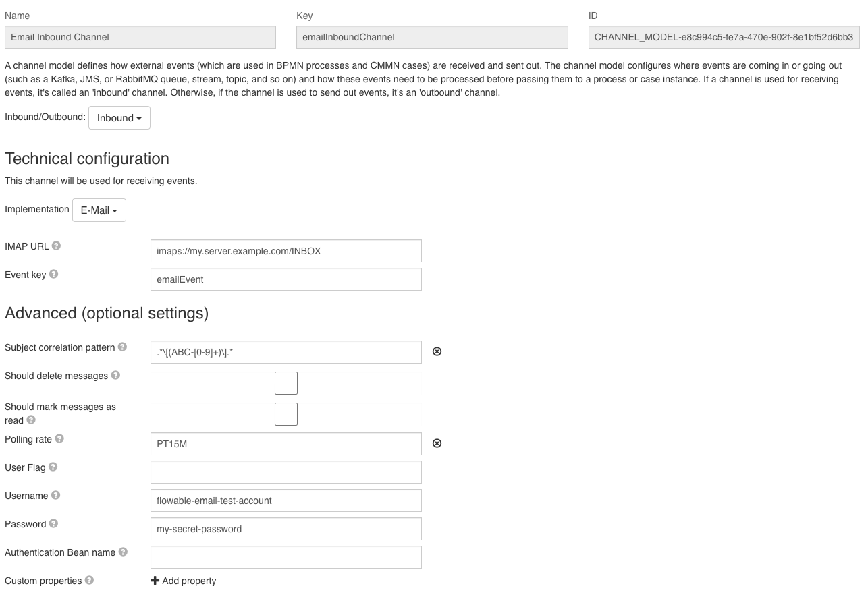Open help for the Username field
This screenshot has width=868, height=599.
(x=55, y=495)
